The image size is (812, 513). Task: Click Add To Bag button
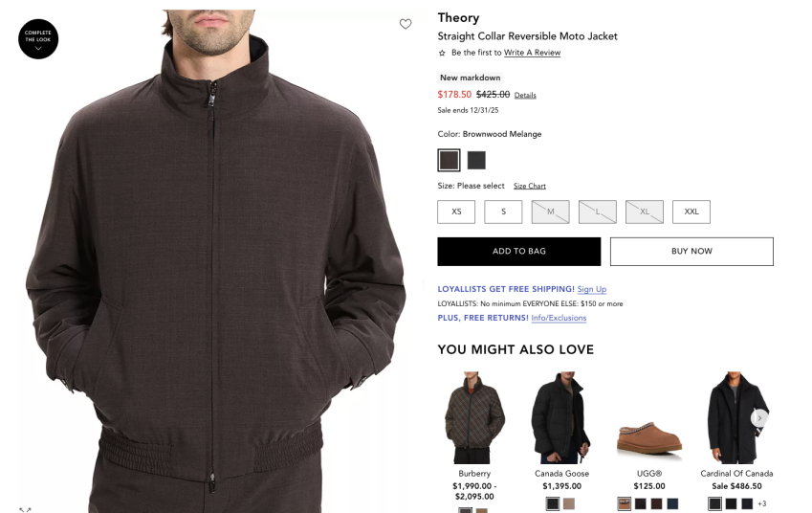coord(519,252)
